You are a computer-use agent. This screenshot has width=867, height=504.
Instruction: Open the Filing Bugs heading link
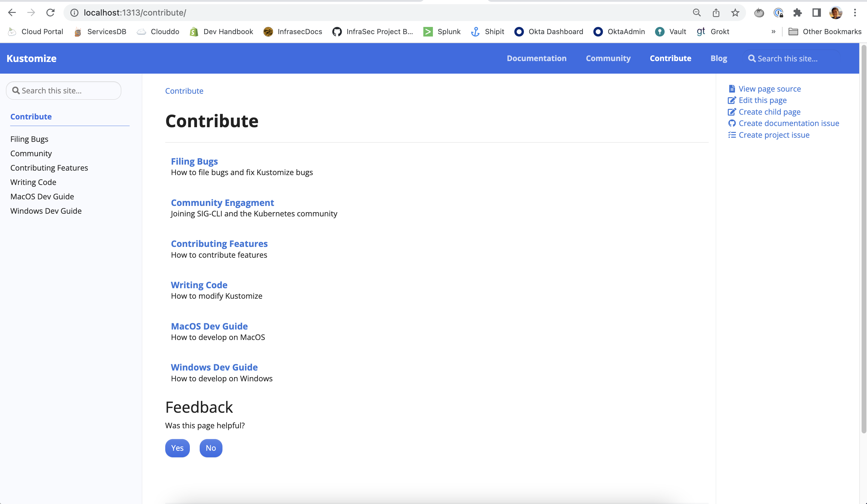pyautogui.click(x=194, y=161)
